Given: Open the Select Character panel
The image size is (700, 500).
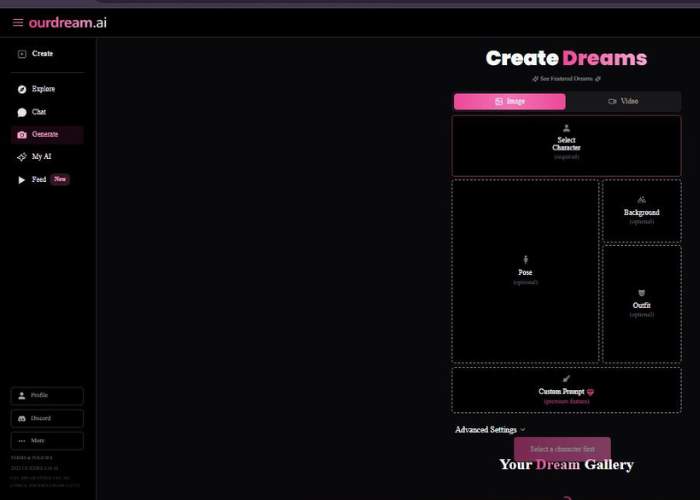Looking at the screenshot, I should [566, 145].
